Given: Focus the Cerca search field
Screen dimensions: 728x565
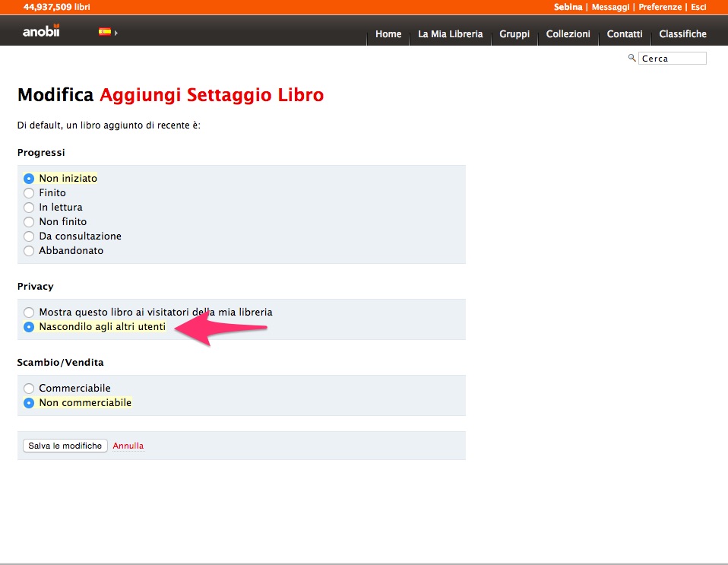Looking at the screenshot, I should (672, 59).
